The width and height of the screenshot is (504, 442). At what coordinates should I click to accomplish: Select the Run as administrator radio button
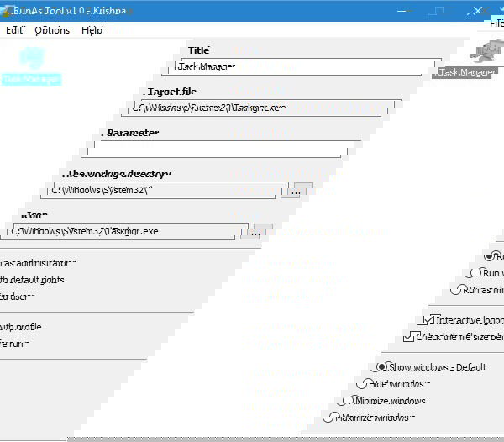(491, 256)
